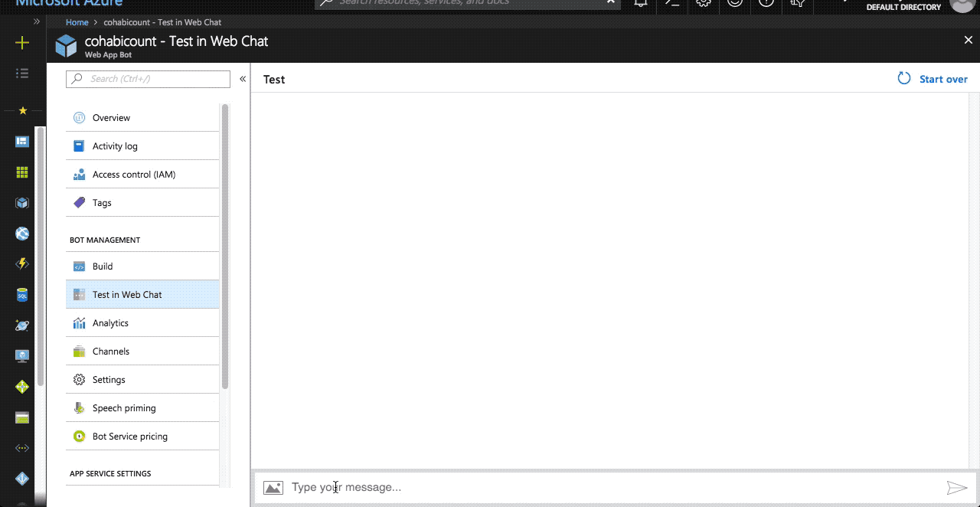Open Virtual machines monitor icon
Screen dimensions: 980x507
[x=22, y=356]
